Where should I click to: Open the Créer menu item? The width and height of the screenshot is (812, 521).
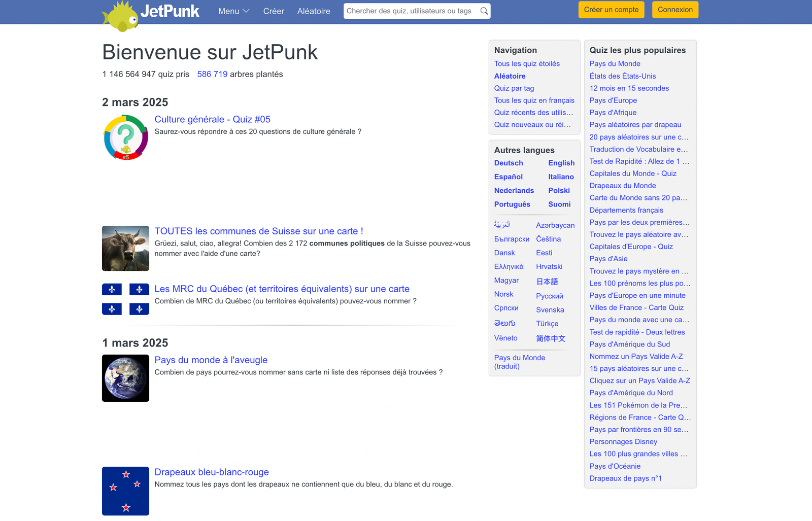[x=274, y=11]
